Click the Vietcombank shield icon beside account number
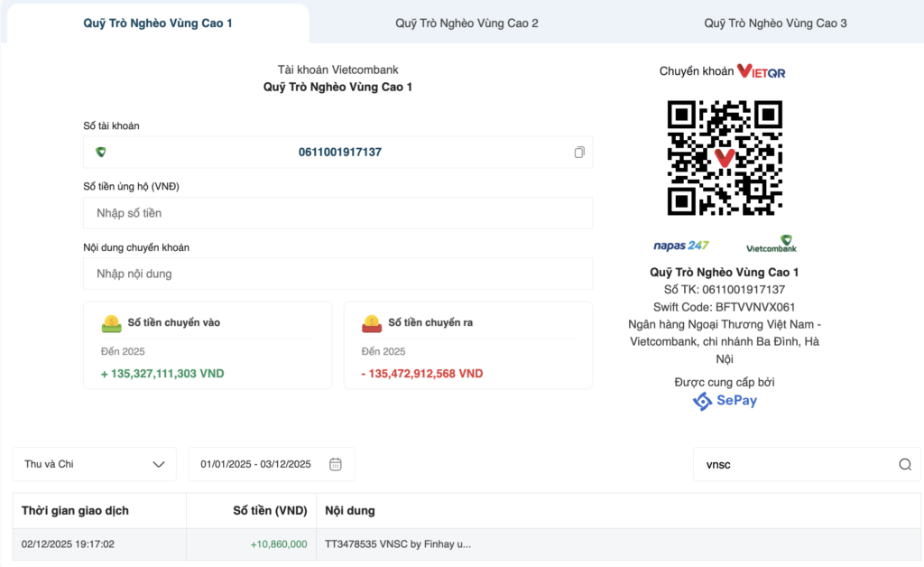This screenshot has height=567, width=924. pos(101,152)
